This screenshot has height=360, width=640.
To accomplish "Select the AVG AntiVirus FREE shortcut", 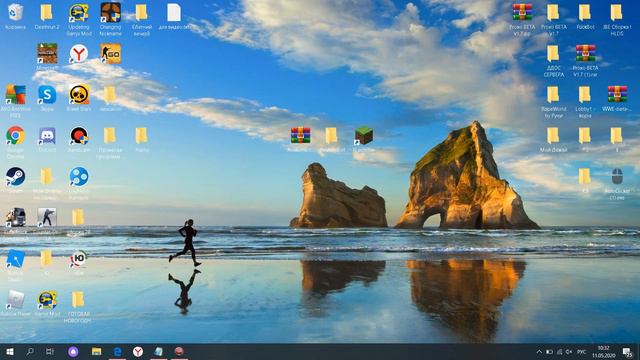I will [16, 95].
